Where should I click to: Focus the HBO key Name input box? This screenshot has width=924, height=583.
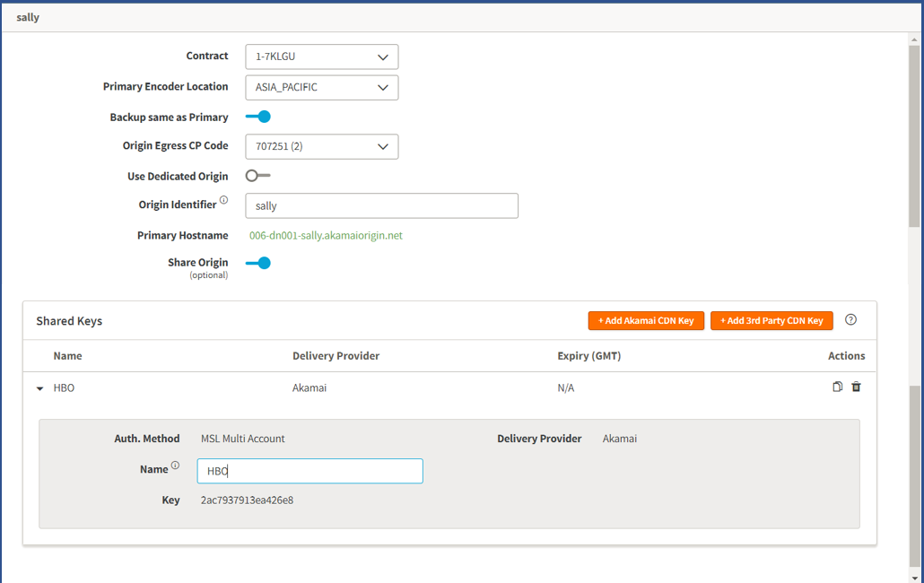tap(309, 471)
